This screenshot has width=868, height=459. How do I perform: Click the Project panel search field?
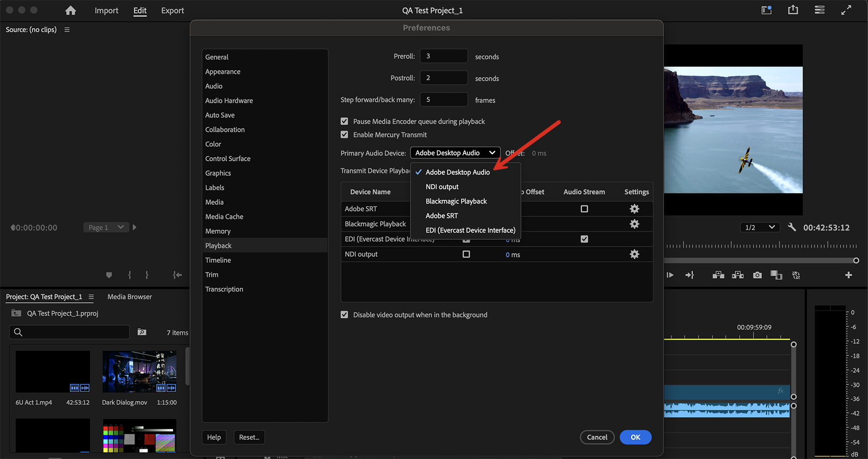click(x=69, y=332)
